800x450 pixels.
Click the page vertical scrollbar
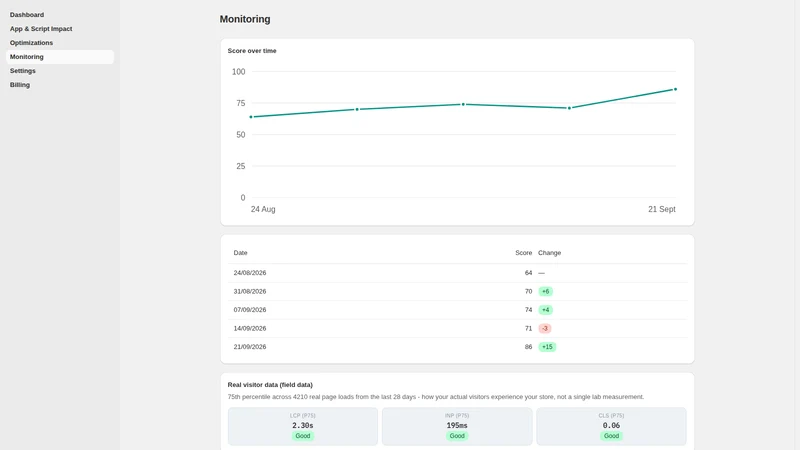pyautogui.click(x=796, y=225)
